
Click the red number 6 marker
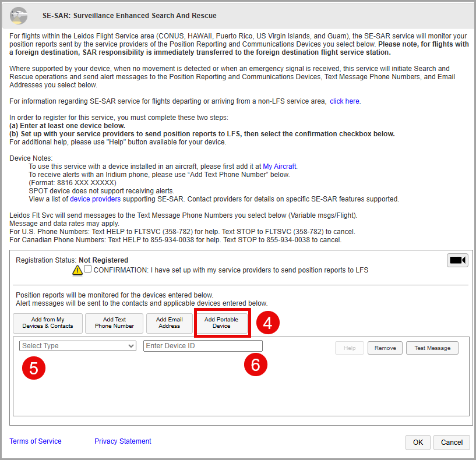pos(255,365)
